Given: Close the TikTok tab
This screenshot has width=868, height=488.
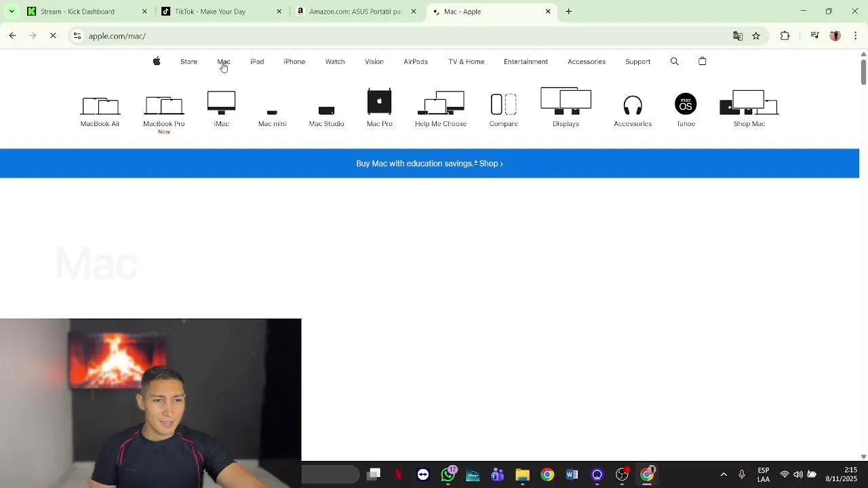Looking at the screenshot, I should click(x=279, y=12).
